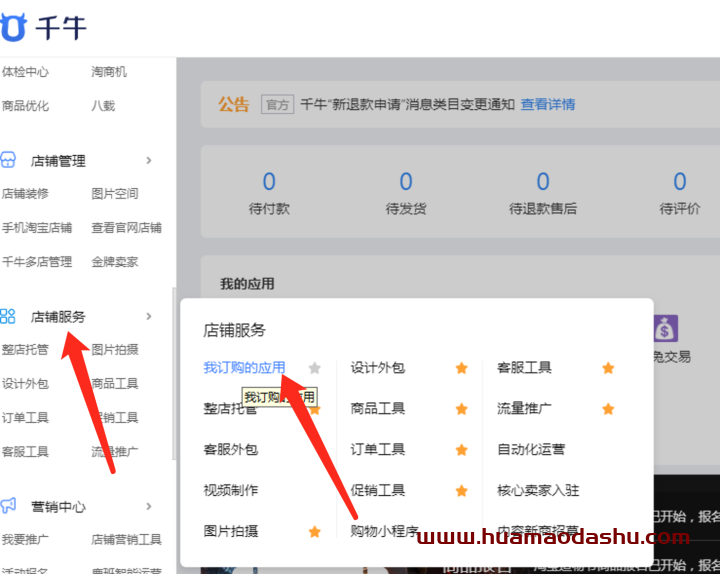The width and height of the screenshot is (720, 574).
Task: Click the Qianniu bull logo icon
Action: (13, 28)
